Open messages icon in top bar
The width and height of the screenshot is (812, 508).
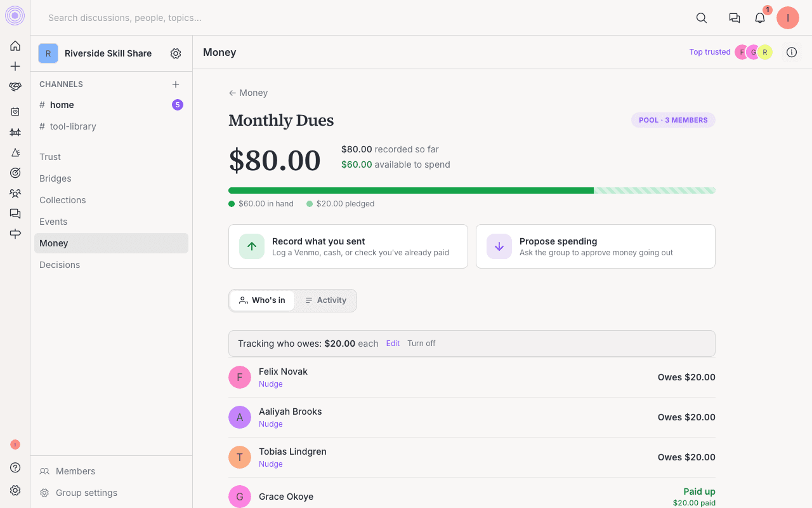735,18
